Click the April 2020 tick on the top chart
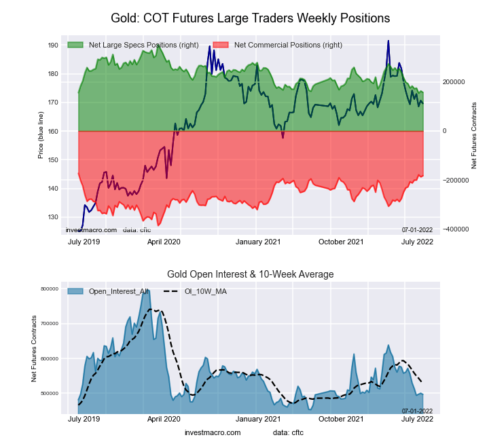Screen dimensions: 489x448 coord(162,242)
